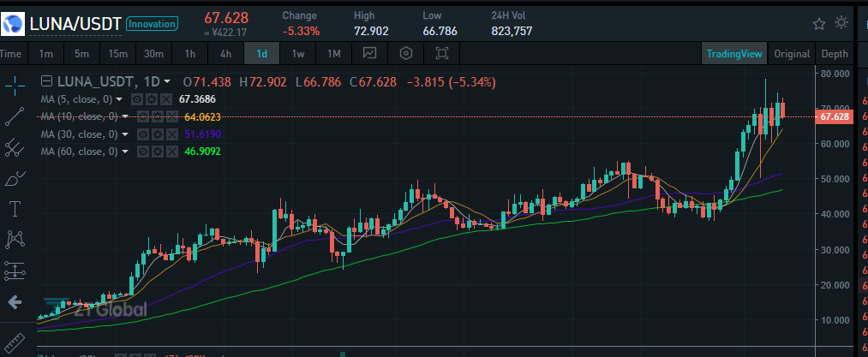Hide the MA 30 indicator with eye icon
This screenshot has width=868, height=357.
(143, 134)
